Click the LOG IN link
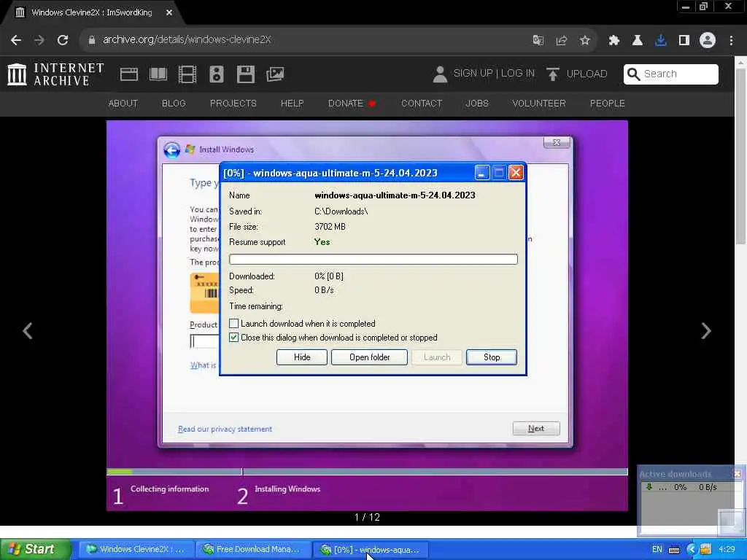Viewport: 747px width, 560px height. 518,74
